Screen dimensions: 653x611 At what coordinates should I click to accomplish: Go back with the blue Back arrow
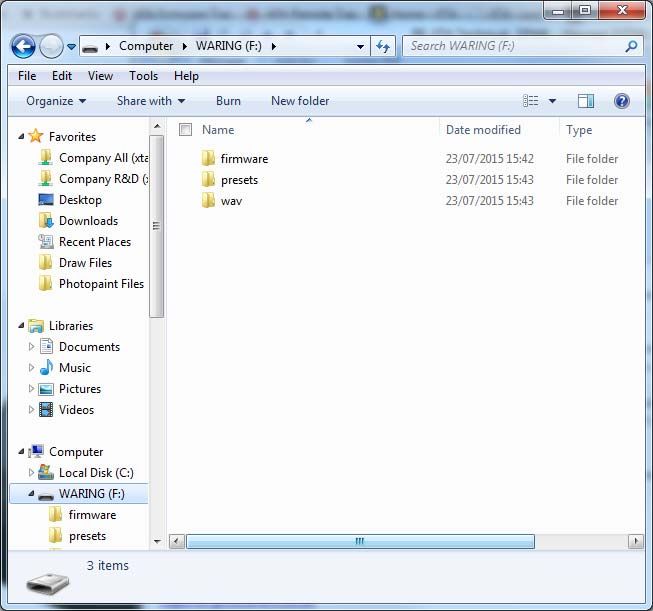click(x=23, y=46)
